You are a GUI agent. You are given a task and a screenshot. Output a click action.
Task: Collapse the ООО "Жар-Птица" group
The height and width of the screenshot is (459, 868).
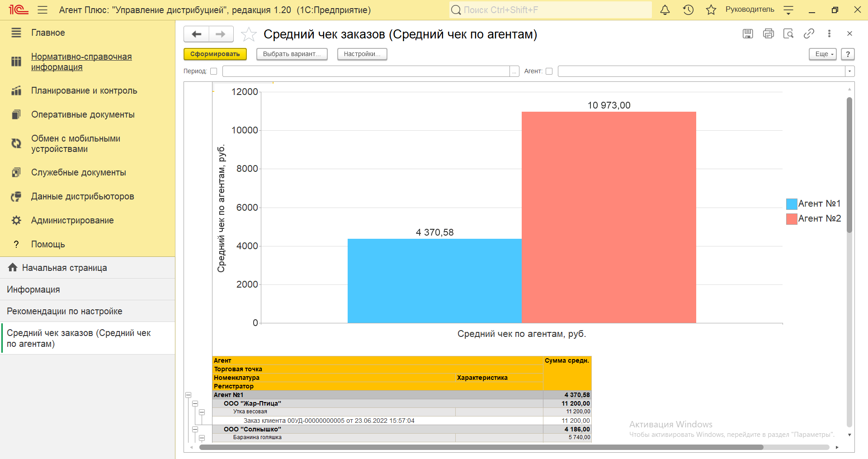[195, 403]
